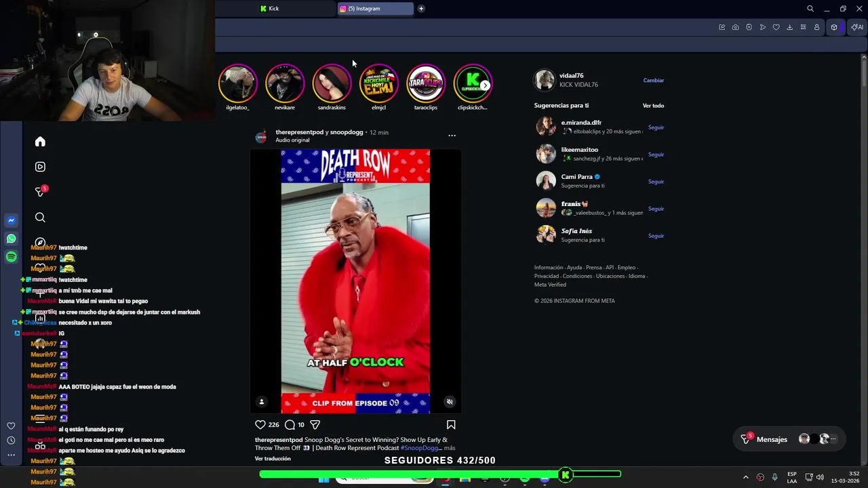868x488 pixels.
Task: Switch to the Kick tab
Action: point(295,9)
